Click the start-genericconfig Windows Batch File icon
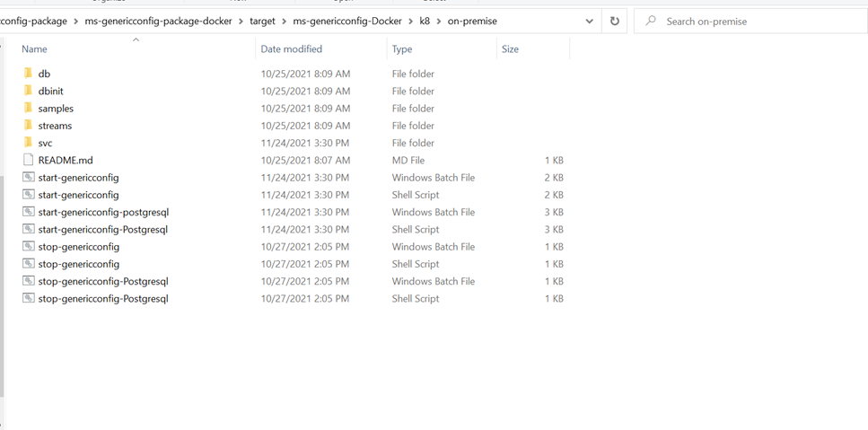Image resolution: width=868 pixels, height=430 pixels. point(28,178)
